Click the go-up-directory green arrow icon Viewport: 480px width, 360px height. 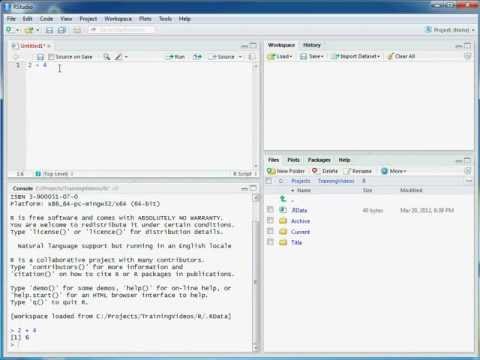click(x=283, y=199)
